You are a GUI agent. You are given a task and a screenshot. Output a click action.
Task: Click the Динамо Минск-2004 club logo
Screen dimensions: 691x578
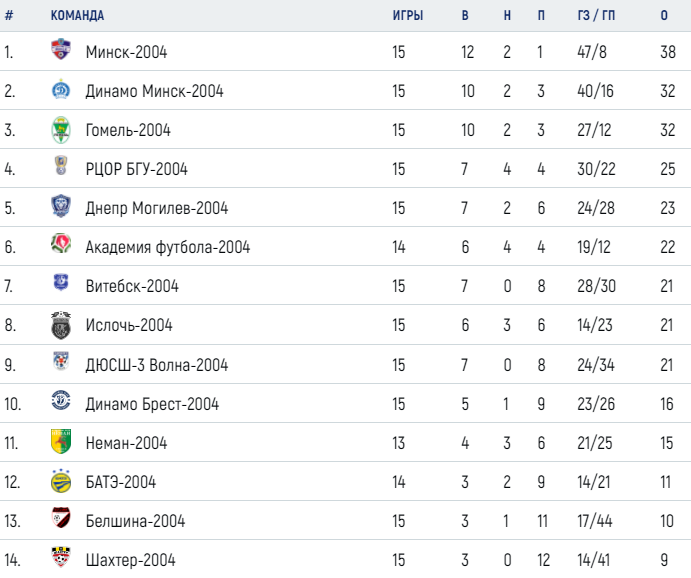(61, 89)
